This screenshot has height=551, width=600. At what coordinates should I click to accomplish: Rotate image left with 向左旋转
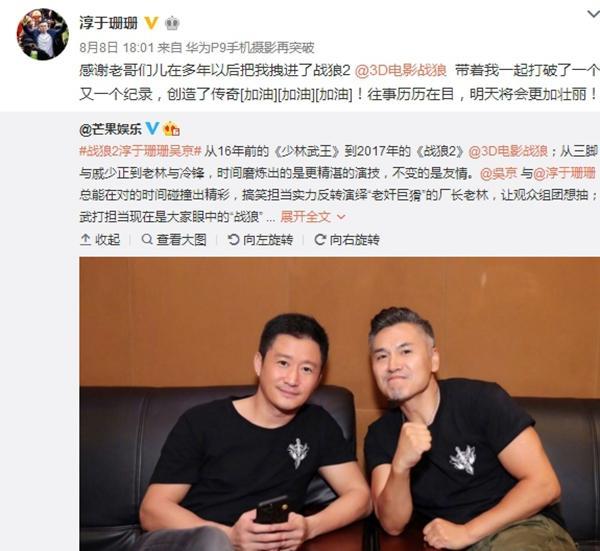pyautogui.click(x=260, y=240)
